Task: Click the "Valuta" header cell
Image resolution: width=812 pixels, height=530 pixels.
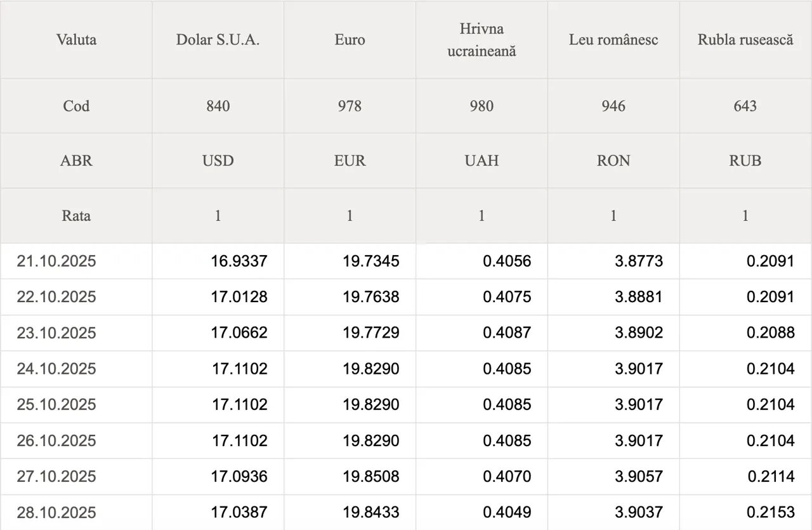Action: tap(76, 39)
